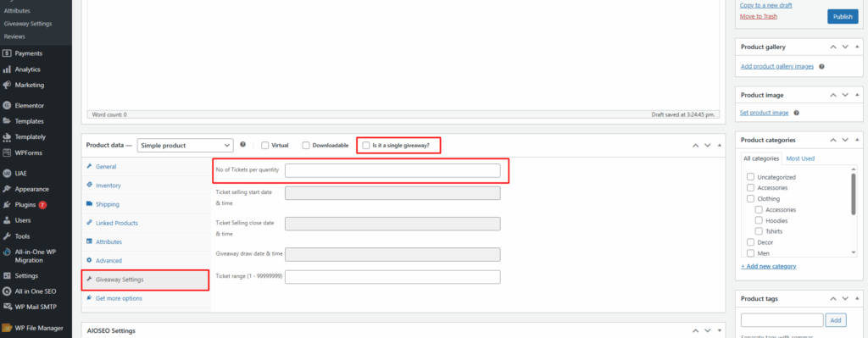
Task: Click the UAE sidebar icon
Action: click(x=7, y=173)
